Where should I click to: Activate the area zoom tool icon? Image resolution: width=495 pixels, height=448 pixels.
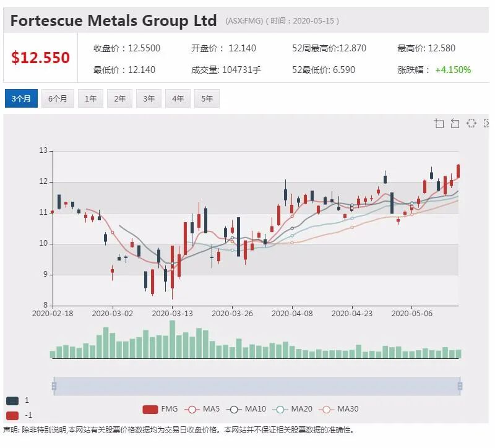pyautogui.click(x=439, y=123)
